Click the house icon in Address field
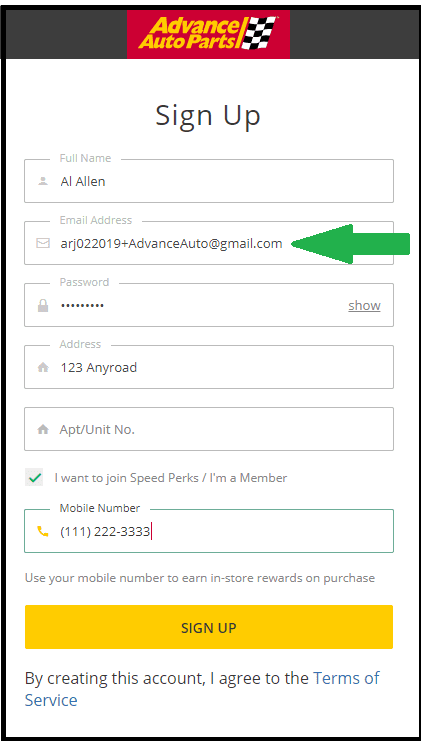This screenshot has height=741, width=421. [x=43, y=368]
